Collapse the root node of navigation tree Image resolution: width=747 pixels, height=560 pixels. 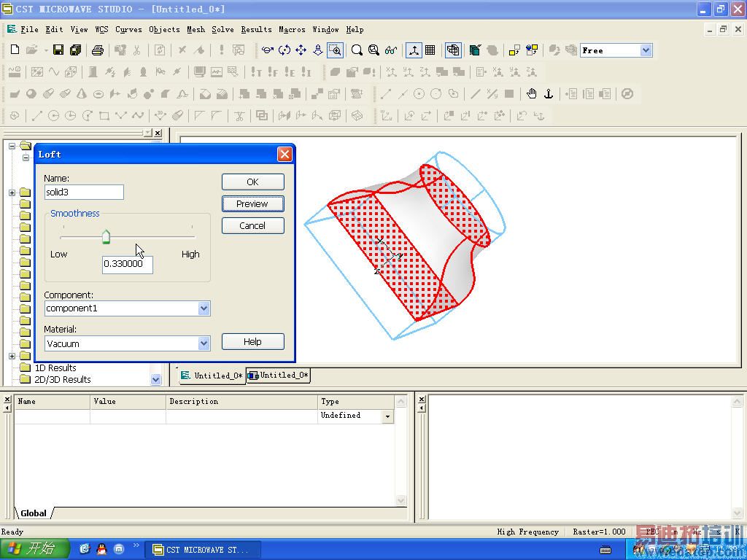12,146
